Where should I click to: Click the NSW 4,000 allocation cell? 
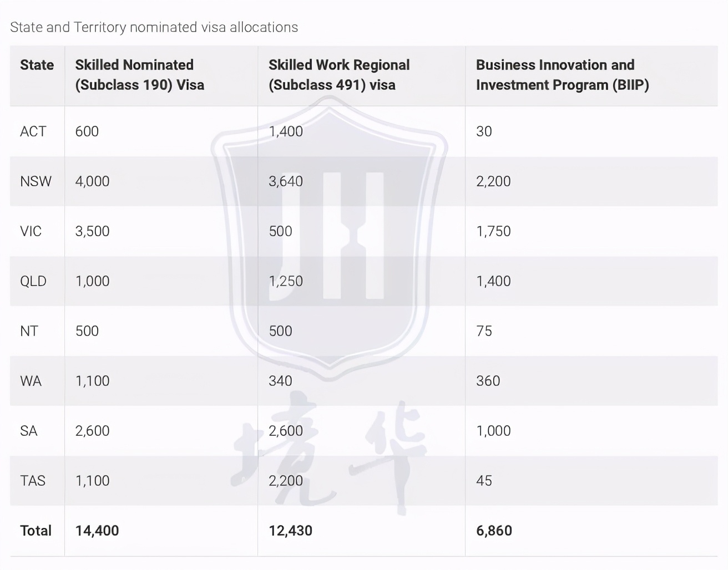(92, 181)
